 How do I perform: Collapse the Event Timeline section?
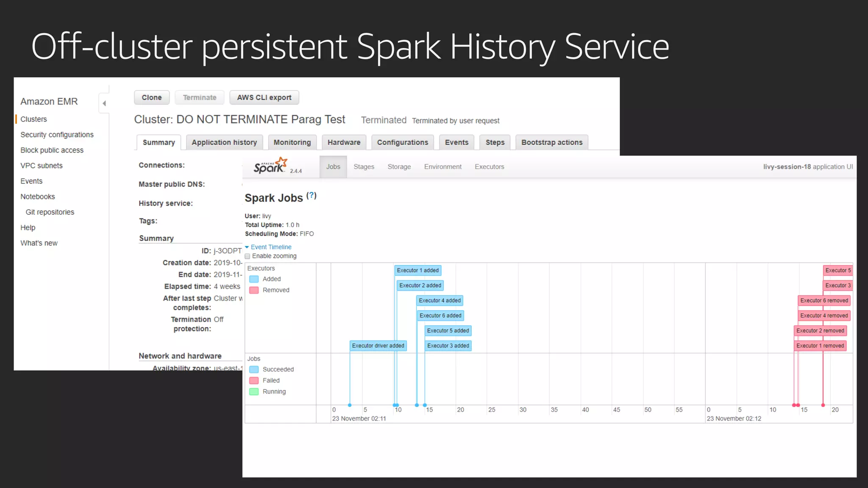click(268, 247)
